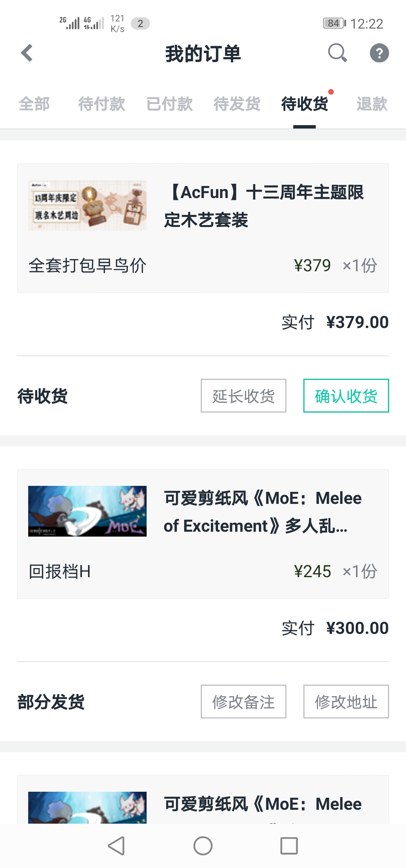Screen dimensions: 406x868
Task: Select the 待收货 tab
Action: click(304, 104)
